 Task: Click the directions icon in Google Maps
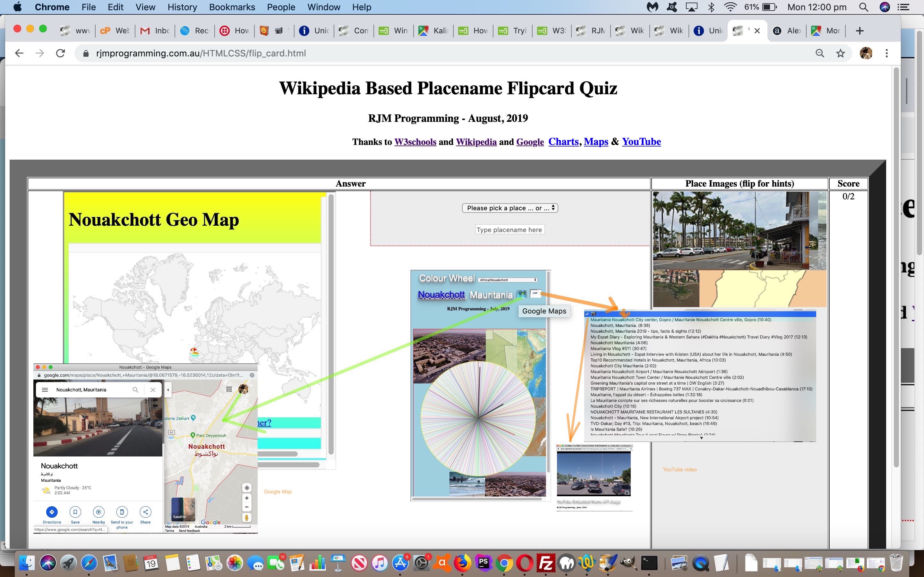(x=52, y=511)
